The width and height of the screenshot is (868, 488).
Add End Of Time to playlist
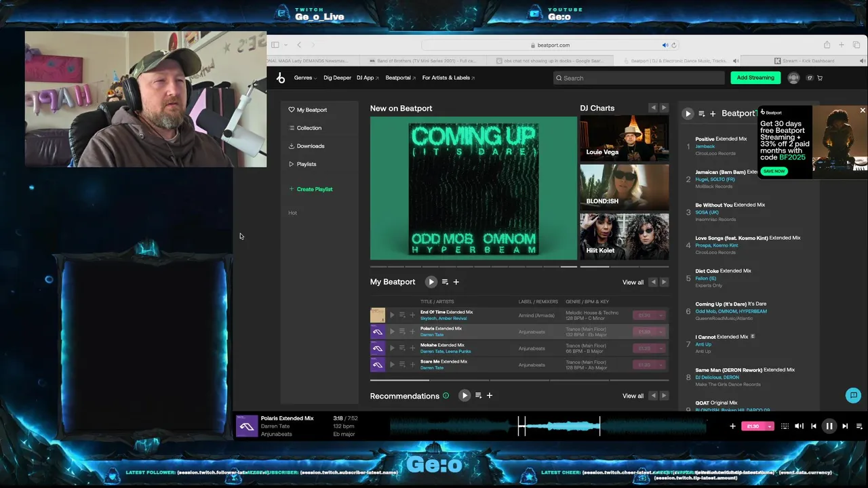coord(412,315)
